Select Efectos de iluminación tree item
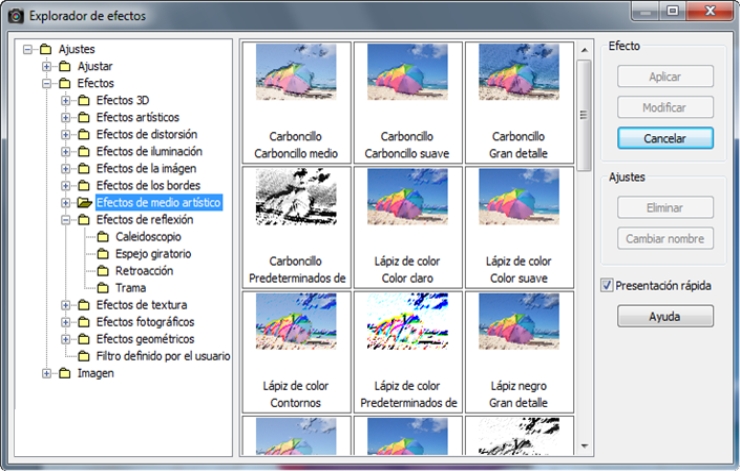 tap(149, 151)
